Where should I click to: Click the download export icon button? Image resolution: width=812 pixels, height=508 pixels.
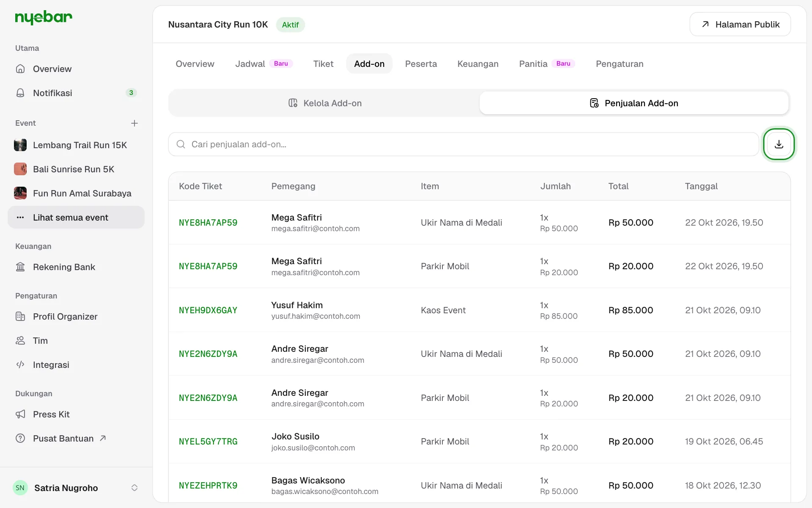779,144
